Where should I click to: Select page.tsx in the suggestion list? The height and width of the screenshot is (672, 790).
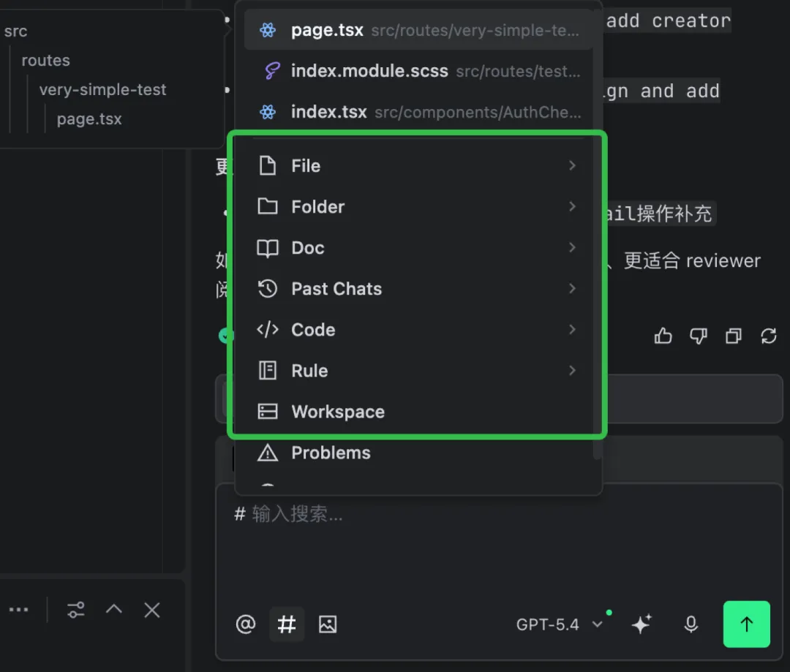(x=418, y=30)
